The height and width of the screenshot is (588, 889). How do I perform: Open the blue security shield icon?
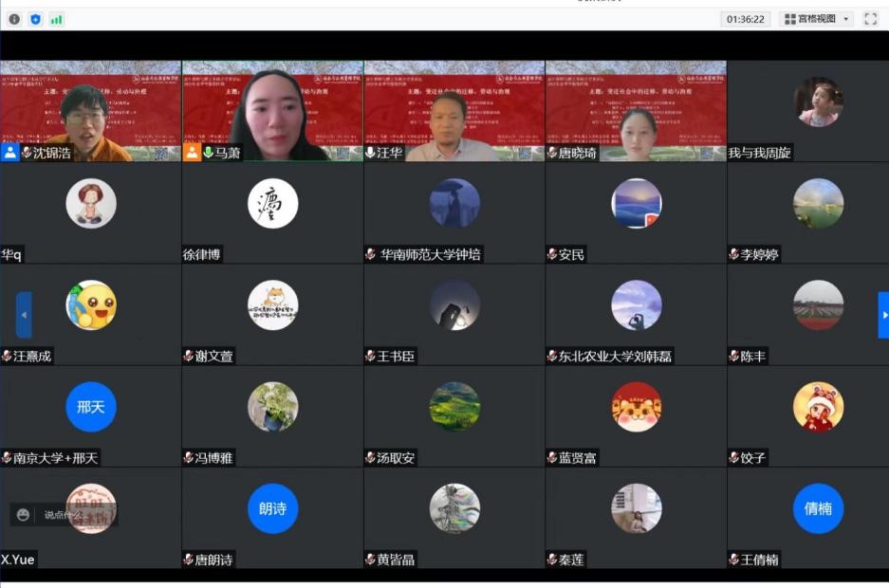pos(35,19)
